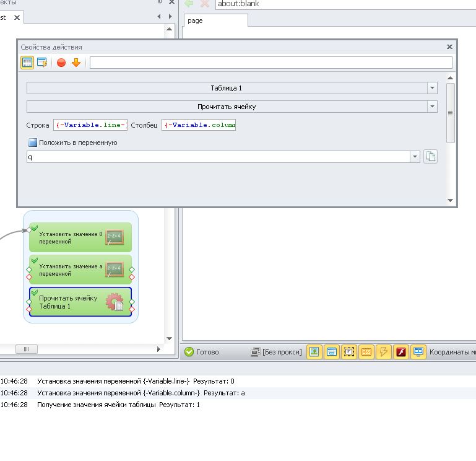This screenshot has width=476, height=461.
Task: Toggle the lightning script icon in status bar
Action: [384, 352]
